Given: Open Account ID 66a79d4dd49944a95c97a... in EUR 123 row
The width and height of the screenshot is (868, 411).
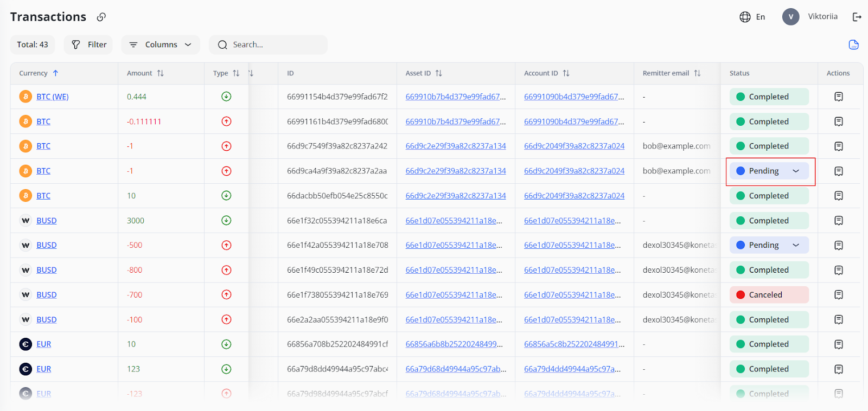Looking at the screenshot, I should pos(572,369).
